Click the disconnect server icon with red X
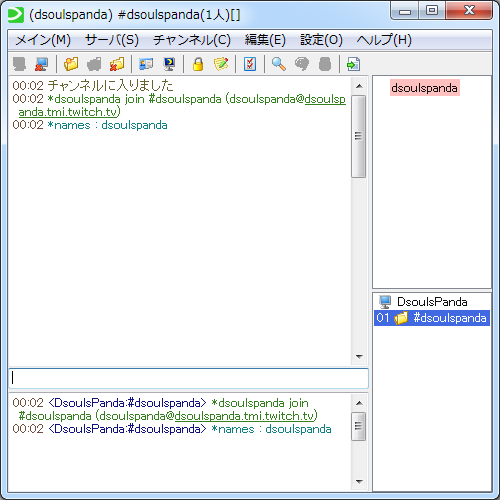The width and height of the screenshot is (500, 500). click(x=41, y=64)
